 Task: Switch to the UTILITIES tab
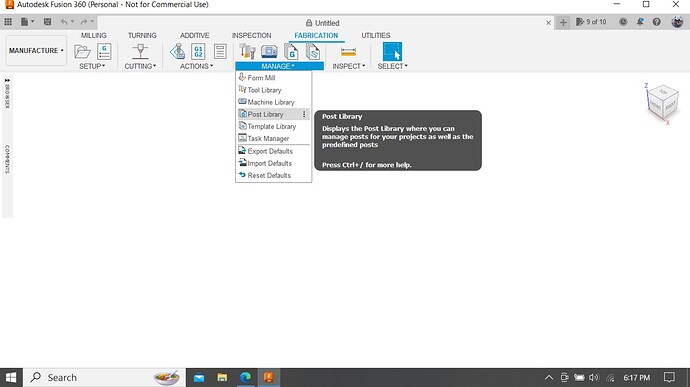click(376, 35)
